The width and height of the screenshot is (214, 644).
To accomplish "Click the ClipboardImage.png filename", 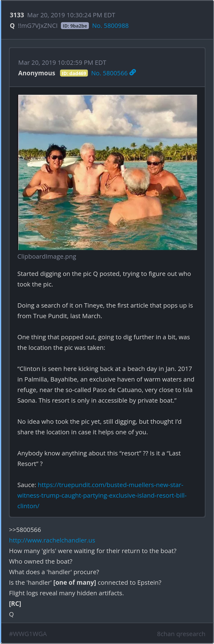I will pos(47,256).
